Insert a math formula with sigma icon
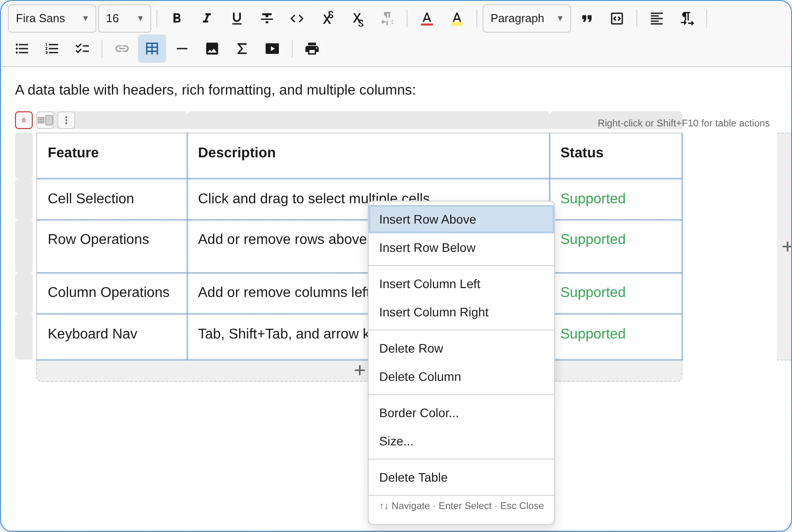 pos(242,49)
